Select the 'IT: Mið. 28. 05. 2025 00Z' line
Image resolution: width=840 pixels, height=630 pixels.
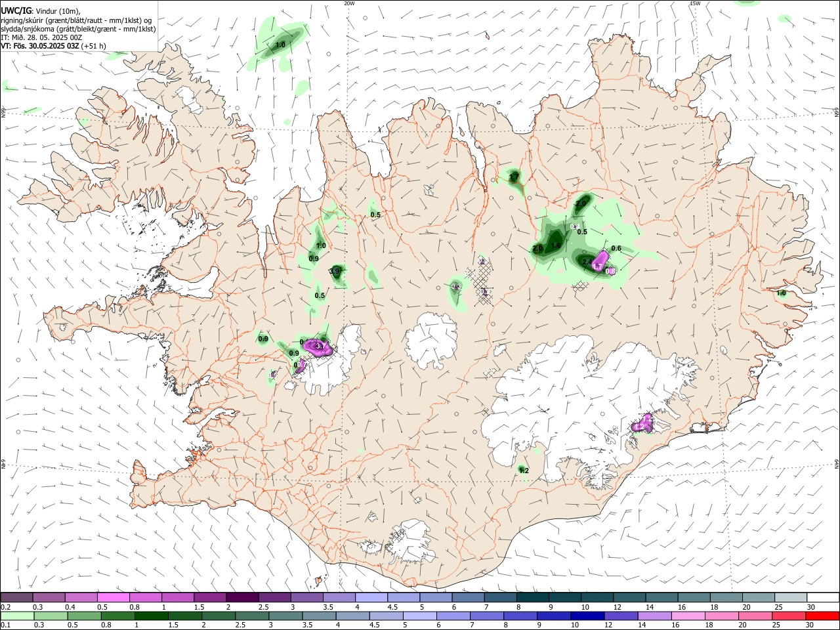click(41, 37)
